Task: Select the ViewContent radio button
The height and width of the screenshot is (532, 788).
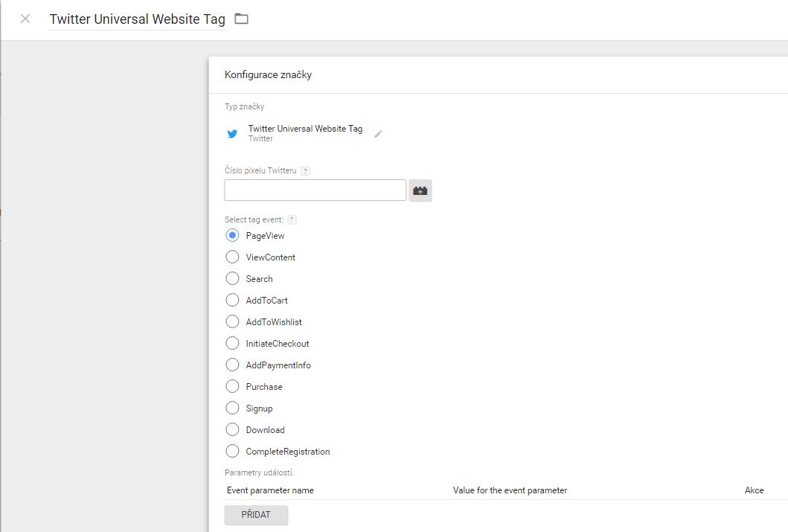Action: tap(232, 257)
